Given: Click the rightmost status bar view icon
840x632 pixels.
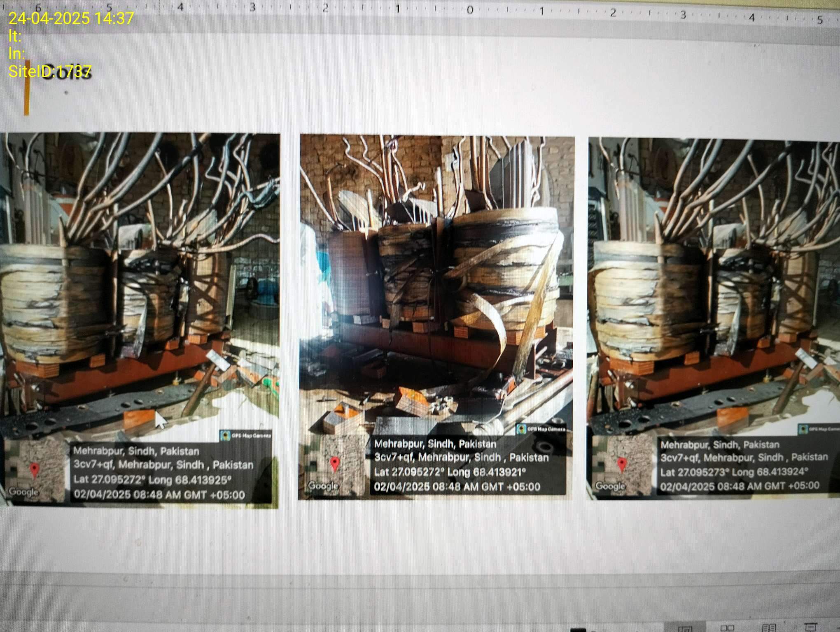Looking at the screenshot, I should coord(811,628).
